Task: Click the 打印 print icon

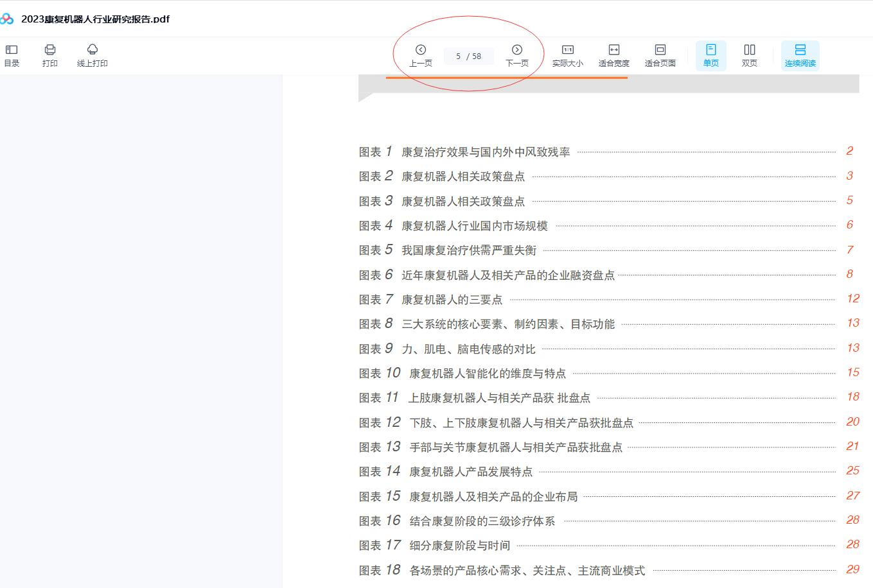Action: click(x=50, y=55)
